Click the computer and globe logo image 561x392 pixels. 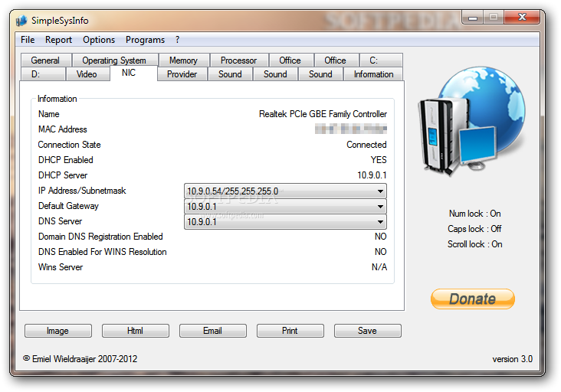(471, 120)
